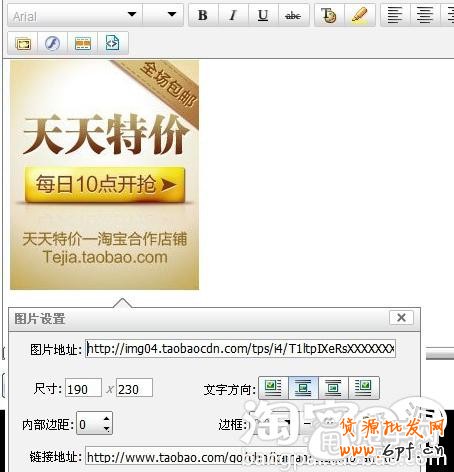Select fourth 文字方向 image-right wrap option
The height and width of the screenshot is (472, 454).
364,388
